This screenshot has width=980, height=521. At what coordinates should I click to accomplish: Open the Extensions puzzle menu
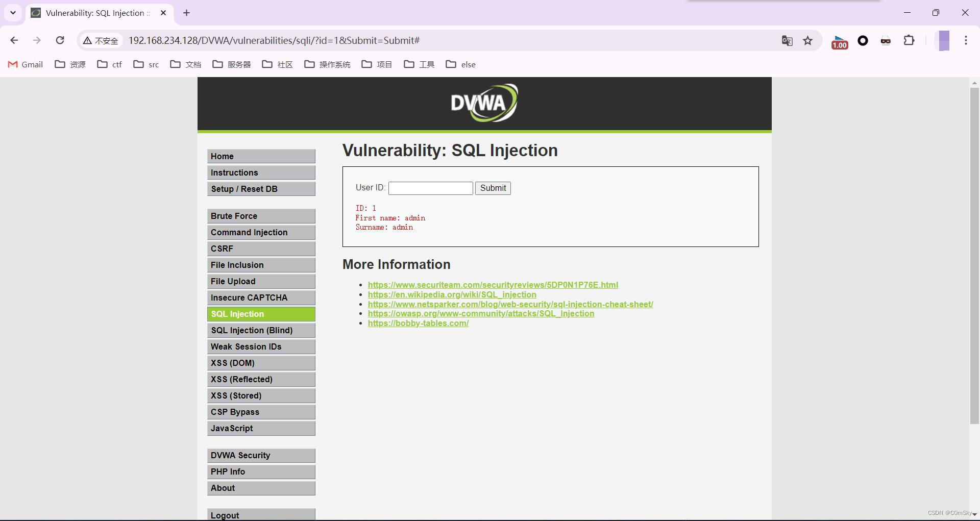tap(909, 40)
